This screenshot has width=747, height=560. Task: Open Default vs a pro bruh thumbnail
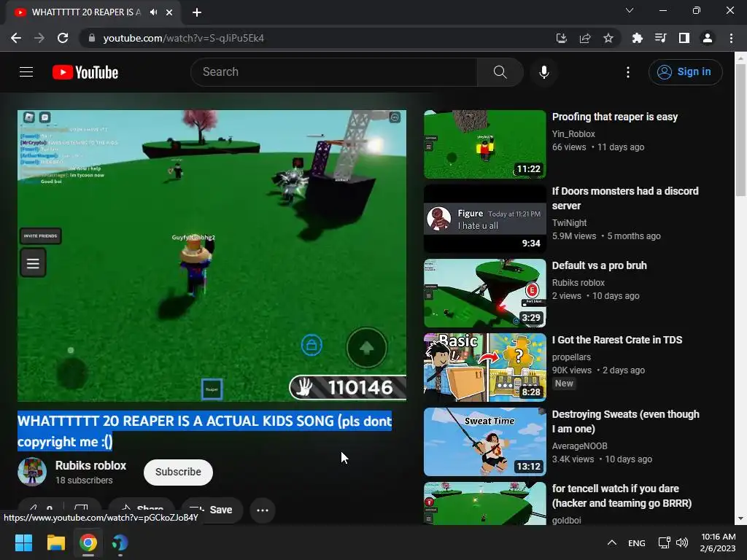(x=485, y=293)
